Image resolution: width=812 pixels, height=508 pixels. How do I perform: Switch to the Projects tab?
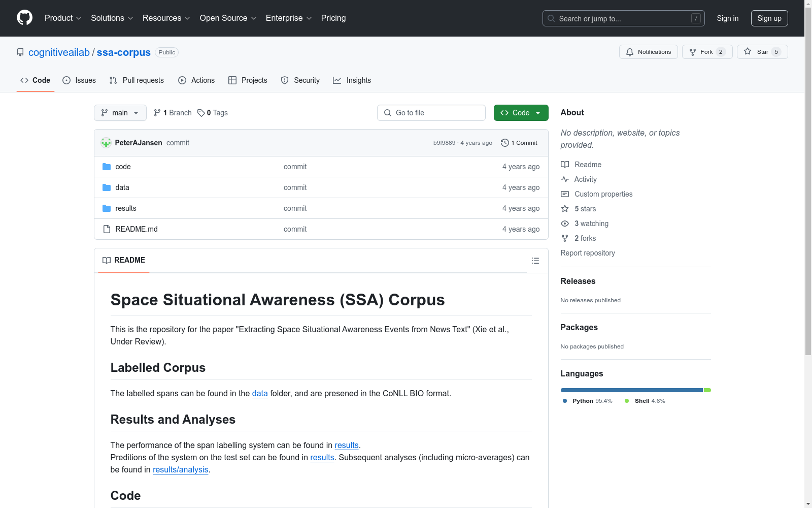coord(248,80)
